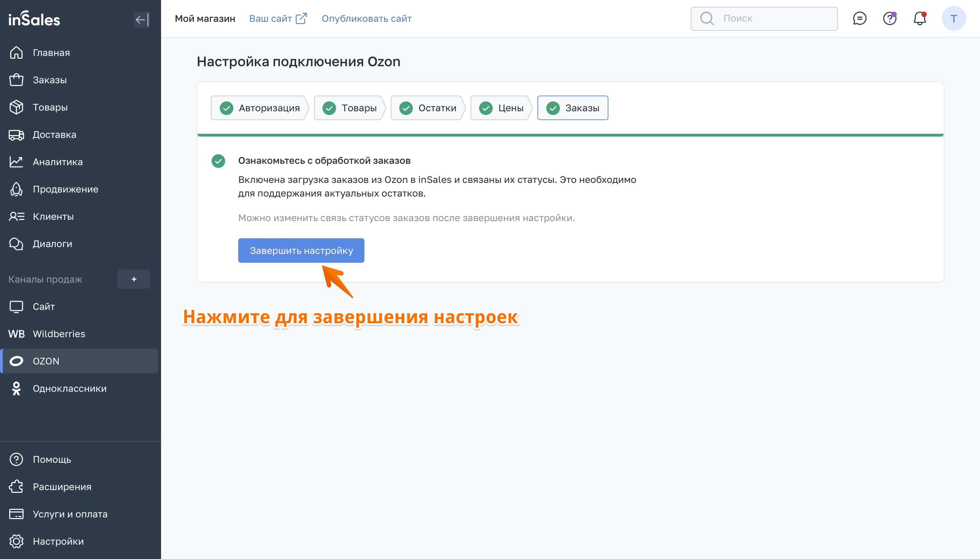This screenshot has height=559, width=980.
Task: Open notifications bell icon
Action: coord(919,18)
